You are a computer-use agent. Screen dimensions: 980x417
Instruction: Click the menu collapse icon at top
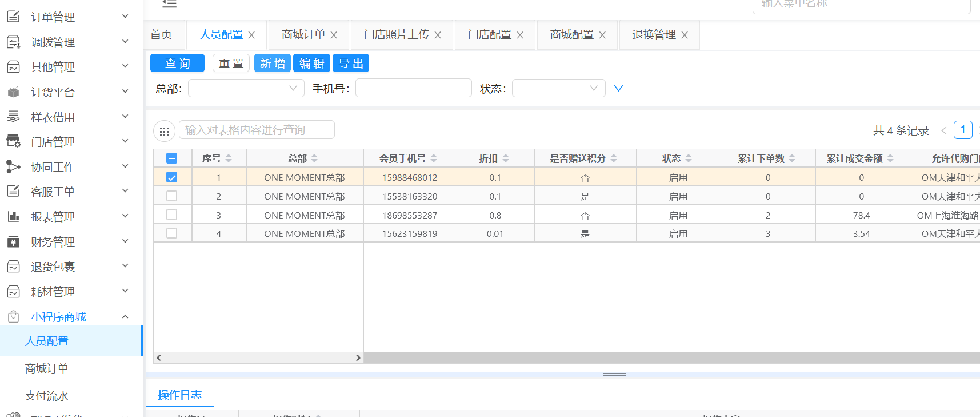point(169,4)
